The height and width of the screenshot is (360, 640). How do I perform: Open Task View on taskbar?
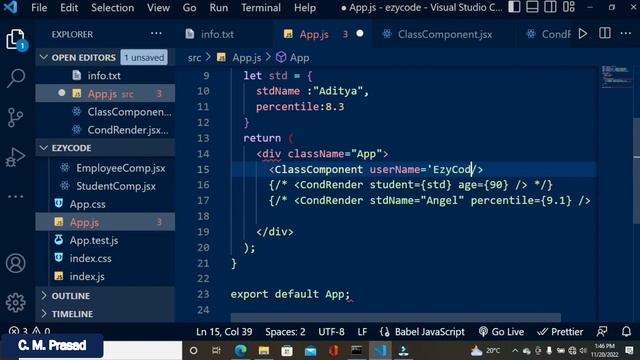[216, 350]
